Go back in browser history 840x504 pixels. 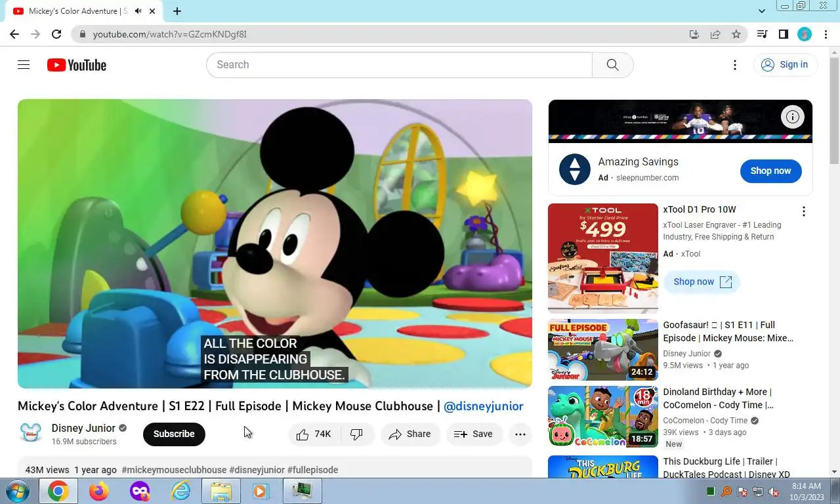(14, 34)
